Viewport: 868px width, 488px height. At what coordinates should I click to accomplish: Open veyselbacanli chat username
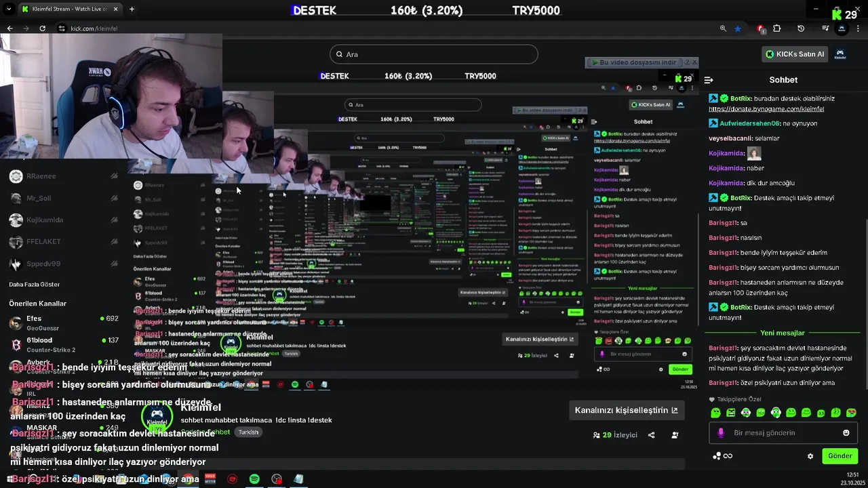(730, 138)
